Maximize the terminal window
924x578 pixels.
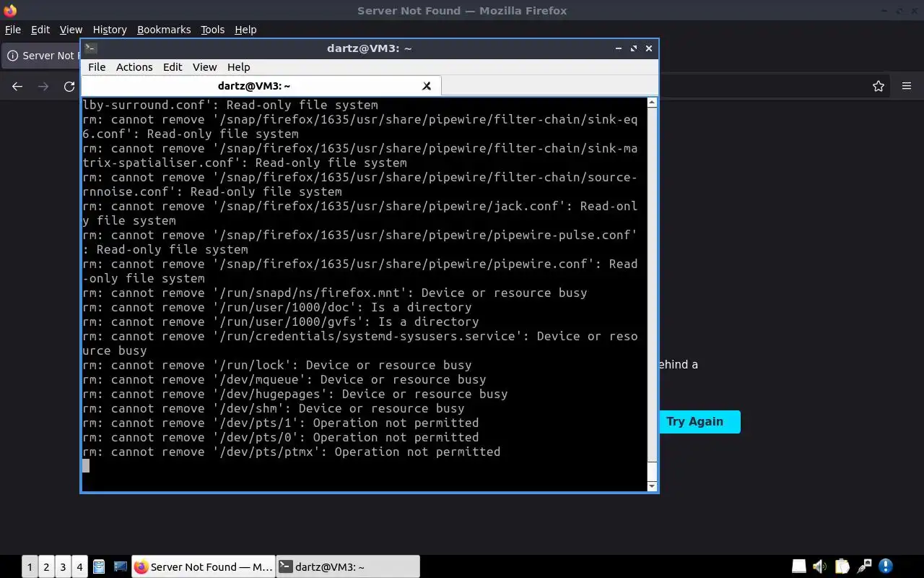click(x=634, y=48)
